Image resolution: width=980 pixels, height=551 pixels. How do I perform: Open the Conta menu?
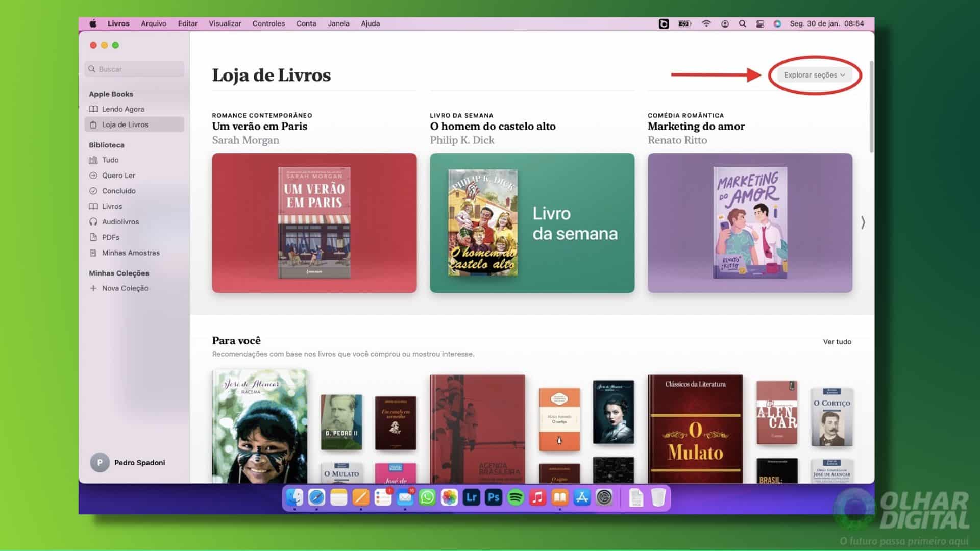coord(306,23)
